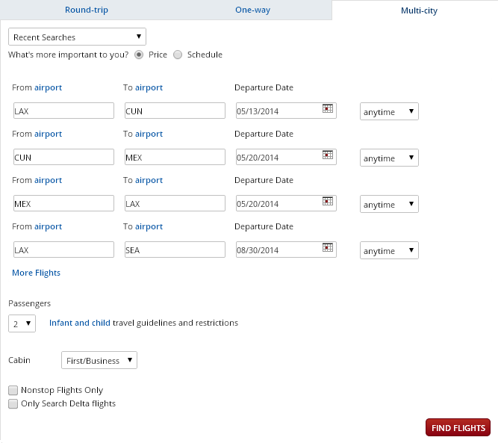Open calendar picker for MEX to LAX flight

[328, 201]
